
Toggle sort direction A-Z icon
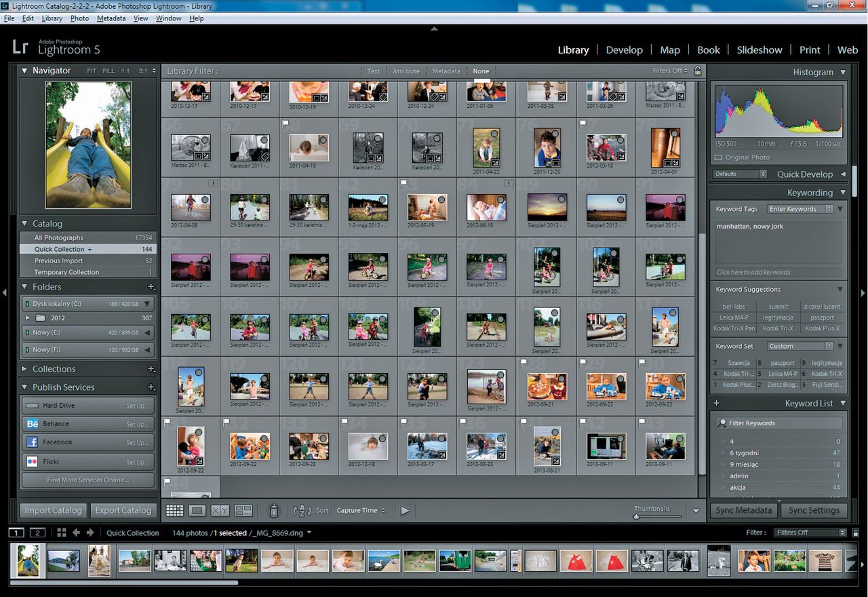(302, 510)
